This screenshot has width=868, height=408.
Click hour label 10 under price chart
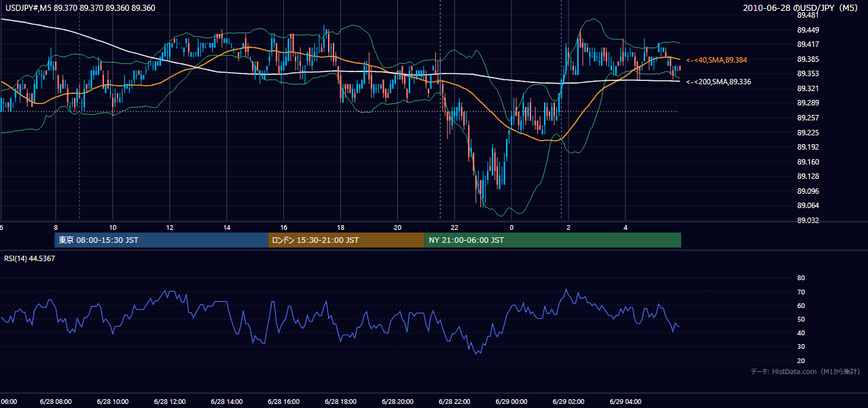[x=113, y=227]
